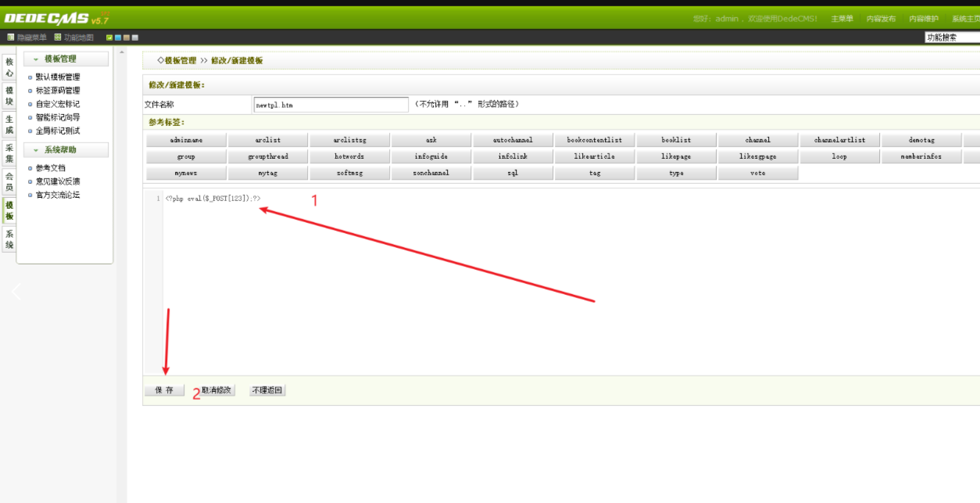Insert the infoguide reference tag
Screen dimensions: 980x503
pyautogui.click(x=431, y=156)
